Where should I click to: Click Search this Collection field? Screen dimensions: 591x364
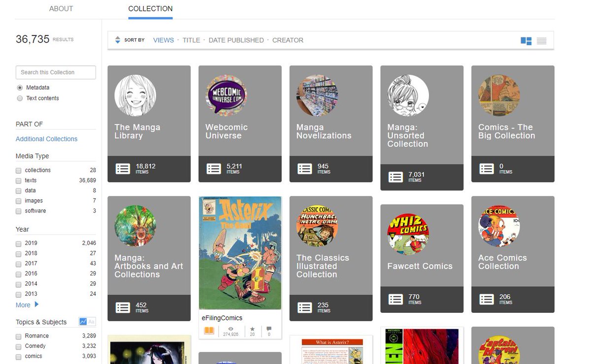[x=56, y=72]
